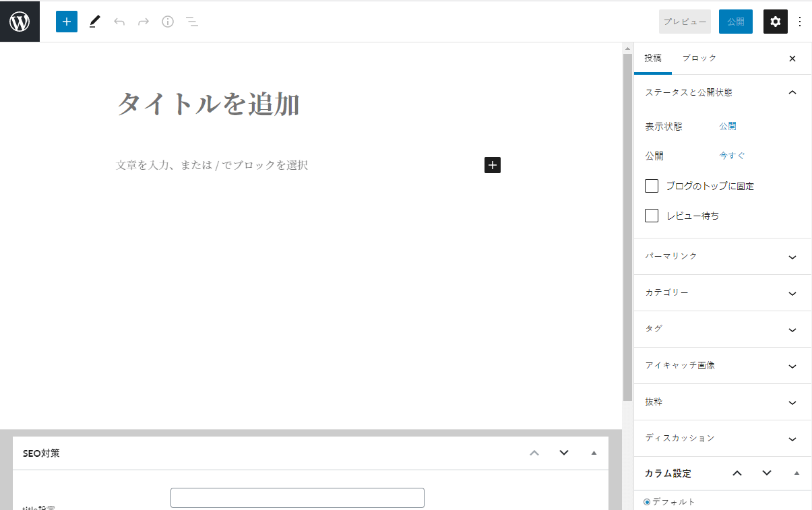
Task: Click the undo arrow icon
Action: click(x=119, y=21)
